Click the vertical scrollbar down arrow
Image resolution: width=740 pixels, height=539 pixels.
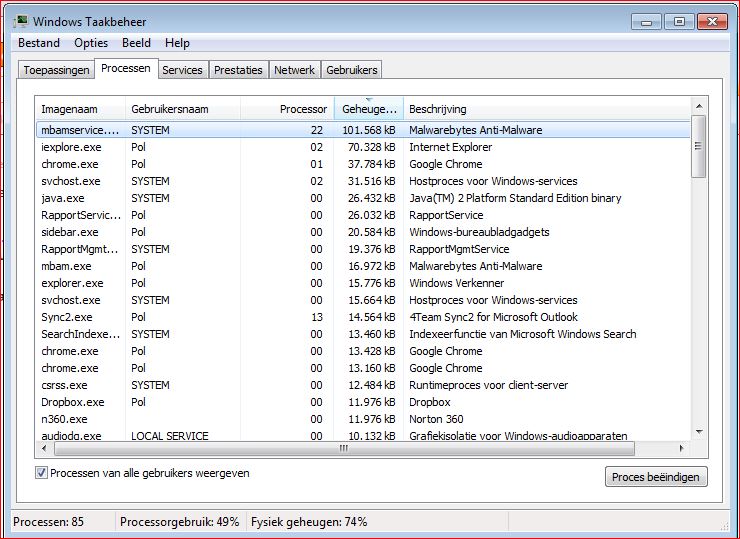point(699,432)
